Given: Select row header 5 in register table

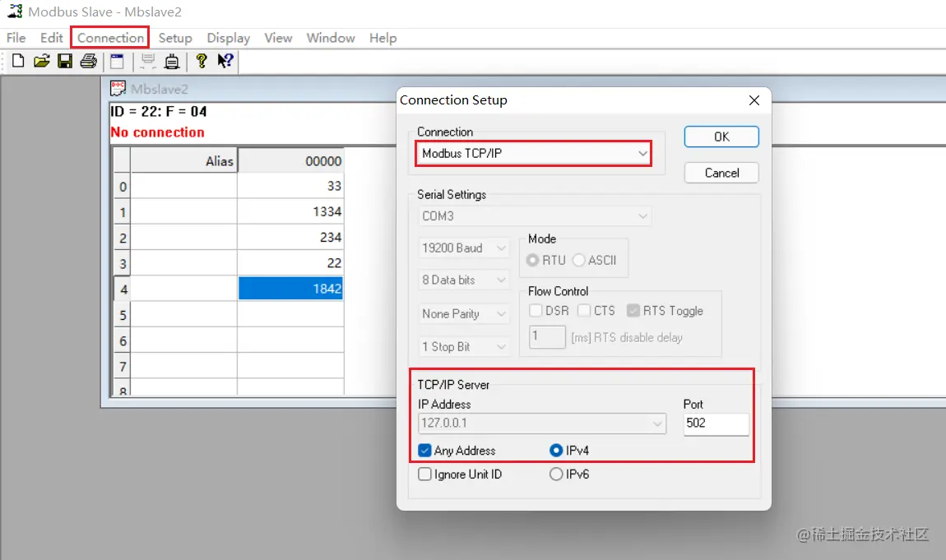Looking at the screenshot, I should (123, 315).
